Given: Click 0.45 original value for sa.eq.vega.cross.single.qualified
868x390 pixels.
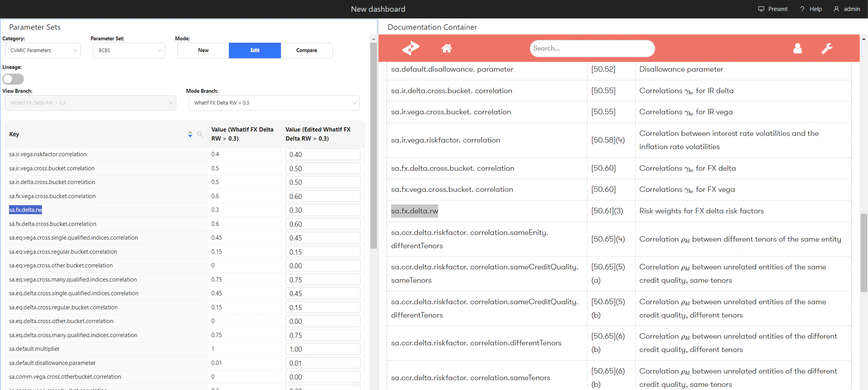Looking at the screenshot, I should [217, 238].
